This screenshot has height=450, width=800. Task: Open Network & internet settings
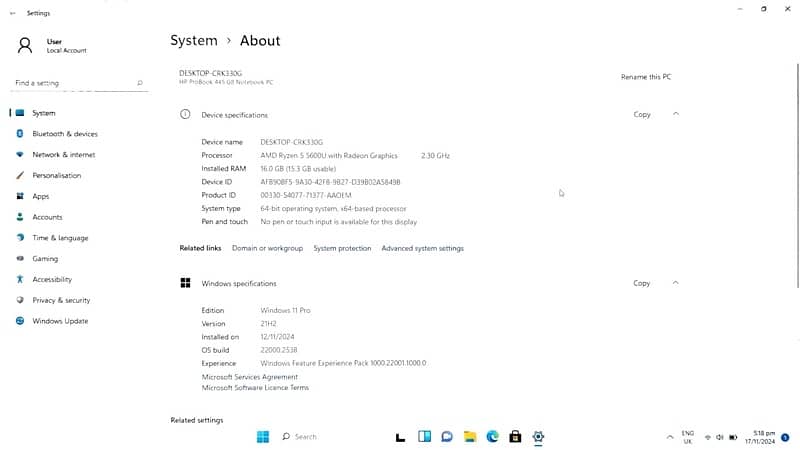pos(63,155)
